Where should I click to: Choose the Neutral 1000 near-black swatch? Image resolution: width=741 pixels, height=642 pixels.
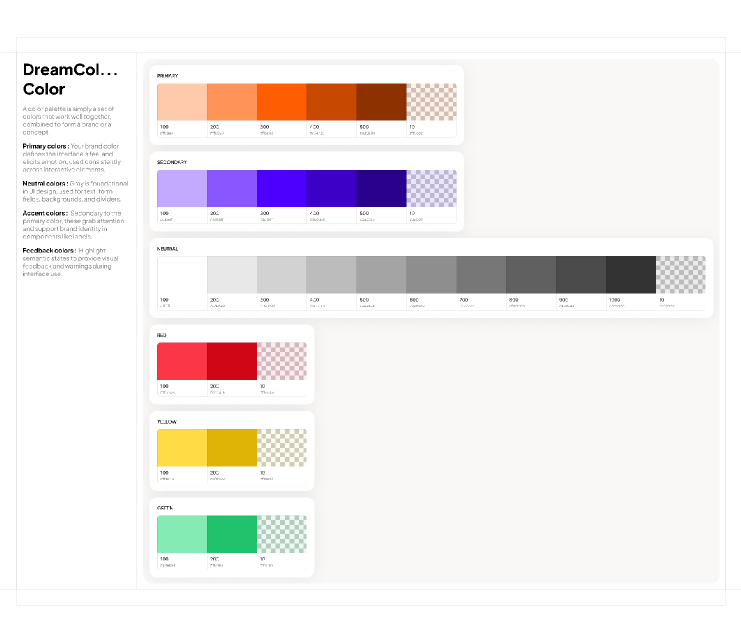pyautogui.click(x=631, y=275)
